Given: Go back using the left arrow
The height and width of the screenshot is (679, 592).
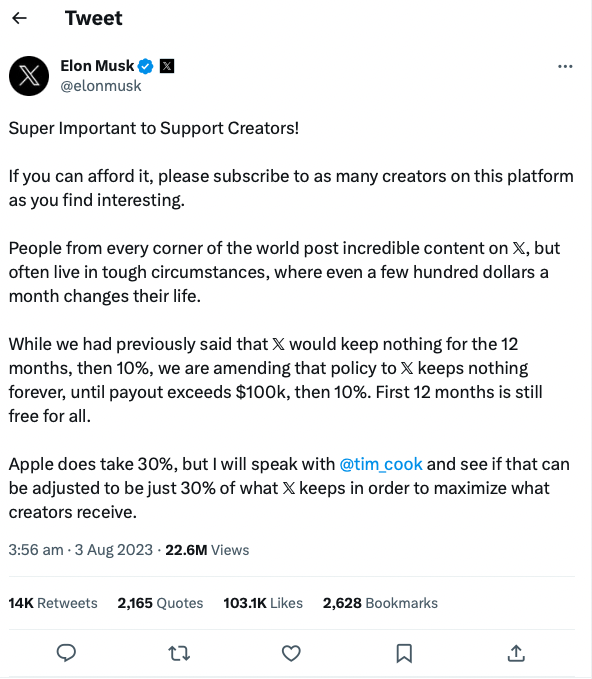Looking at the screenshot, I should pos(19,18).
